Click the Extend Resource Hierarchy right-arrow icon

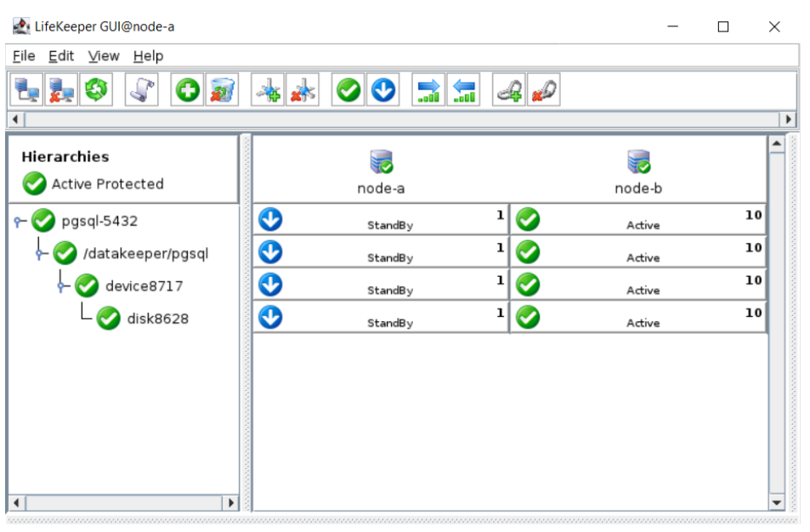428,90
